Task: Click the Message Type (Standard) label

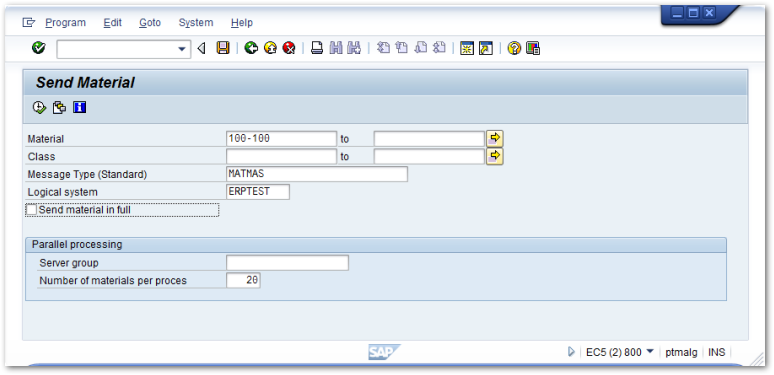Action: [87, 175]
